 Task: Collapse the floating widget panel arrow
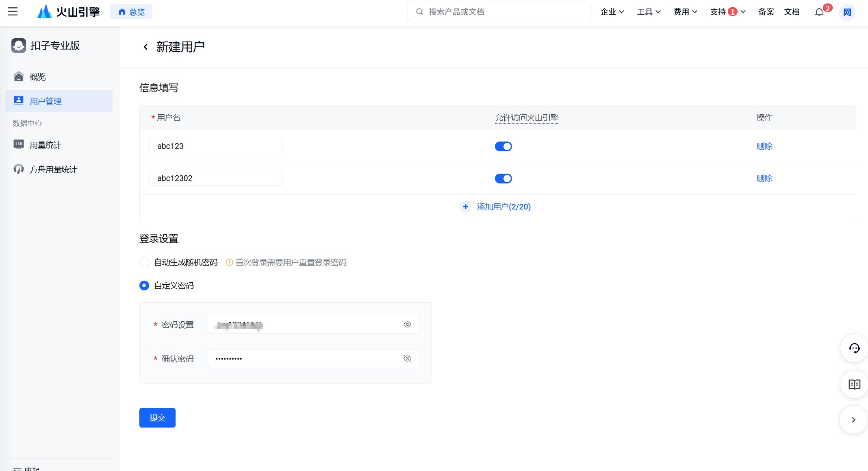pyautogui.click(x=853, y=420)
